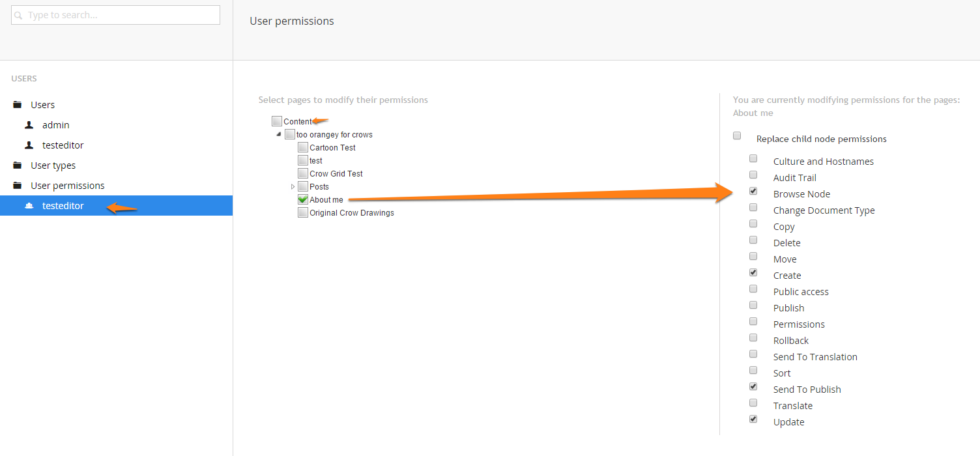Click the Users folder icon
The height and width of the screenshot is (456, 980).
18,105
